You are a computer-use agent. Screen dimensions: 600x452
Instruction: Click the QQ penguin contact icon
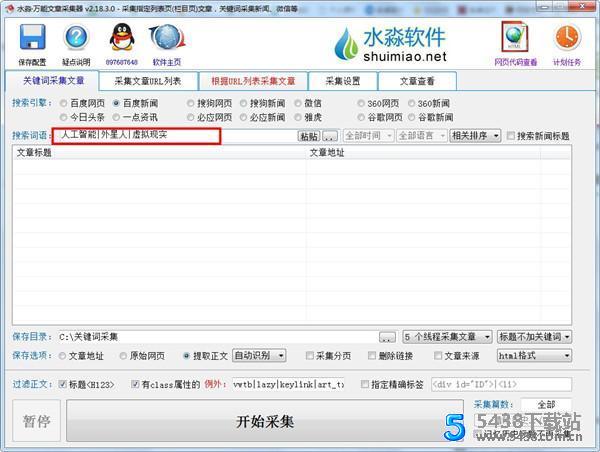click(x=122, y=37)
